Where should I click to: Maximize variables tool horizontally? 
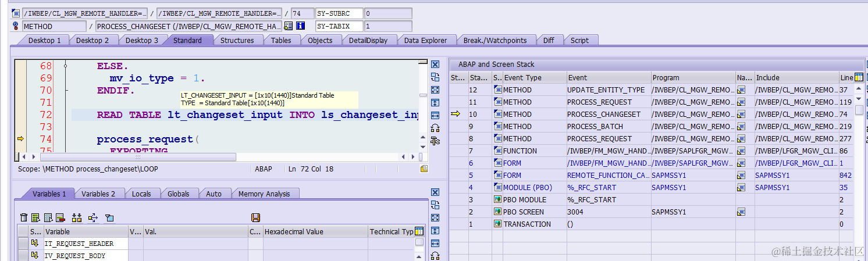pyautogui.click(x=435, y=244)
